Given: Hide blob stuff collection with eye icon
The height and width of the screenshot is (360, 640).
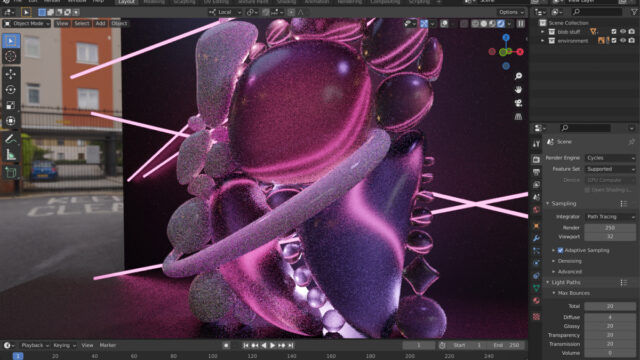Looking at the screenshot, I should (623, 31).
